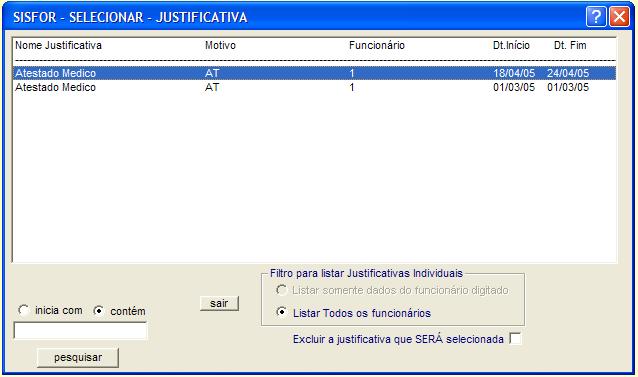This screenshot has height=377, width=638.
Task: Click the 'Funcionário' column header
Action: pyautogui.click(x=377, y=45)
